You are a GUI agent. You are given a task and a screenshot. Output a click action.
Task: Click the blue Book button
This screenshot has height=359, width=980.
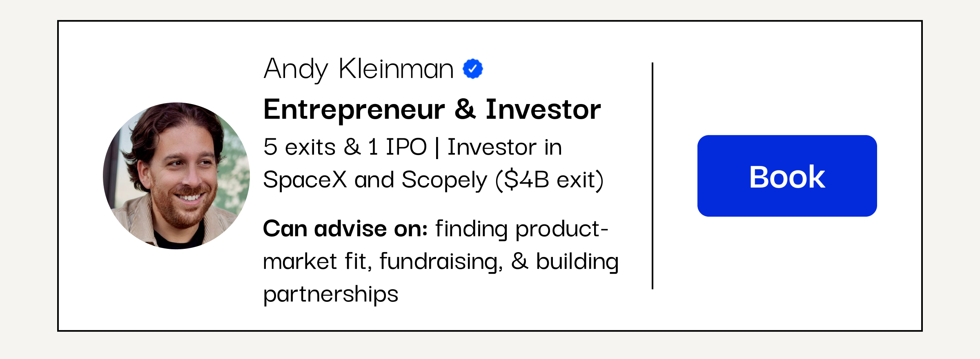(787, 176)
